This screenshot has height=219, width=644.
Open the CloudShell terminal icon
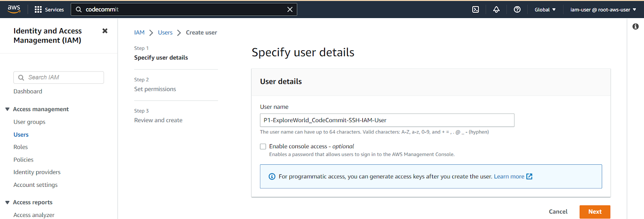475,10
